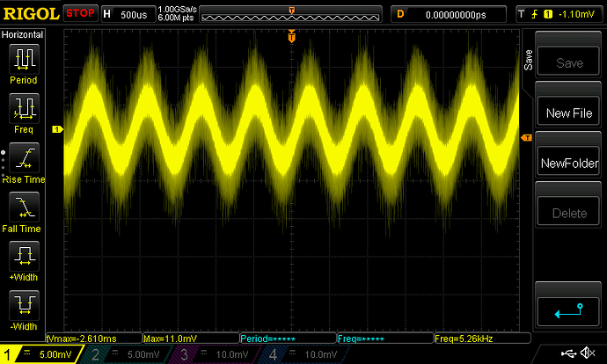The image size is (607, 364).
Task: Click the D 0.00000000ps delay readout
Action: pos(449,14)
